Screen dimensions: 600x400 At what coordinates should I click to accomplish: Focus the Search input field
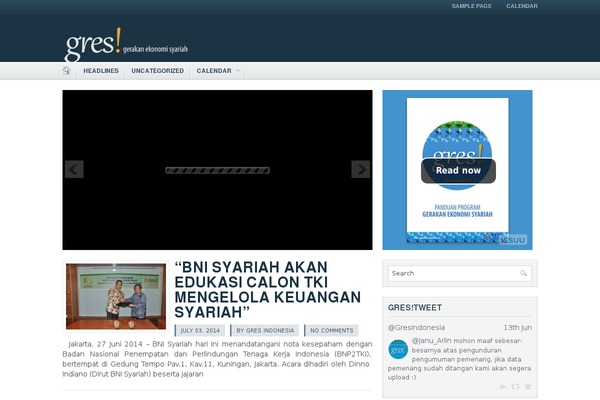point(460,273)
